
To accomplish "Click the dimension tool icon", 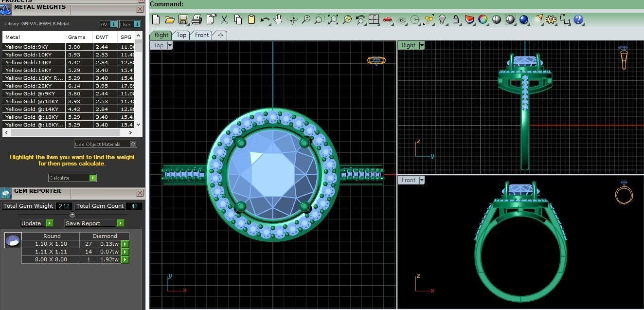I will click(x=565, y=19).
